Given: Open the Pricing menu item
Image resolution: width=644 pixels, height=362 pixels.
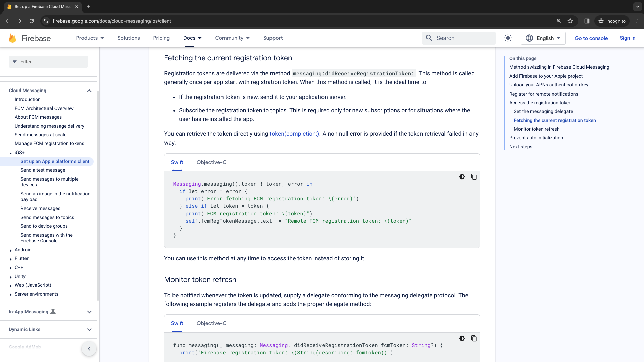Looking at the screenshot, I should (x=161, y=38).
